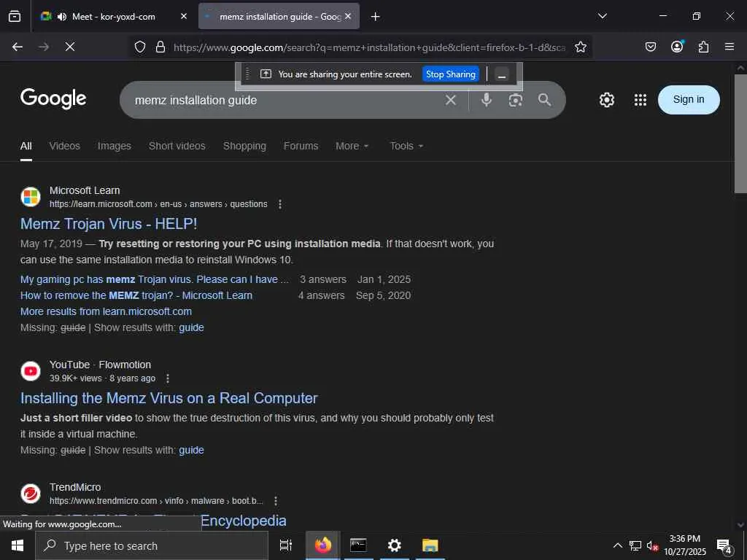Expand the Tools dropdown
The height and width of the screenshot is (560, 747).
(406, 146)
